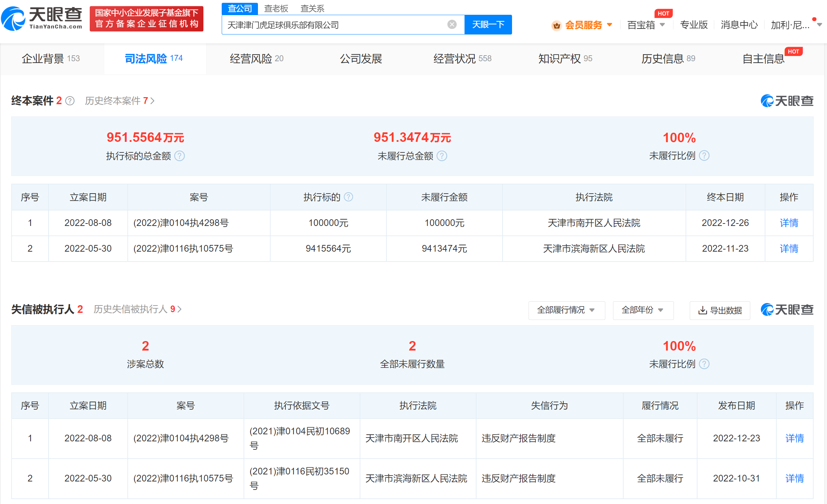The image size is (827, 504).
Task: Open the 全部年份 dropdown
Action: [643, 310]
